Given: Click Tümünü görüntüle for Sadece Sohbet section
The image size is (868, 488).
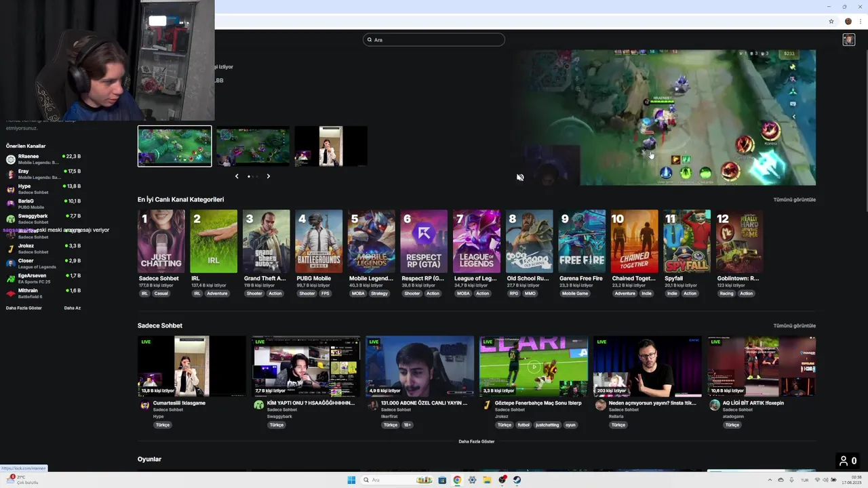Looking at the screenshot, I should pos(795,325).
